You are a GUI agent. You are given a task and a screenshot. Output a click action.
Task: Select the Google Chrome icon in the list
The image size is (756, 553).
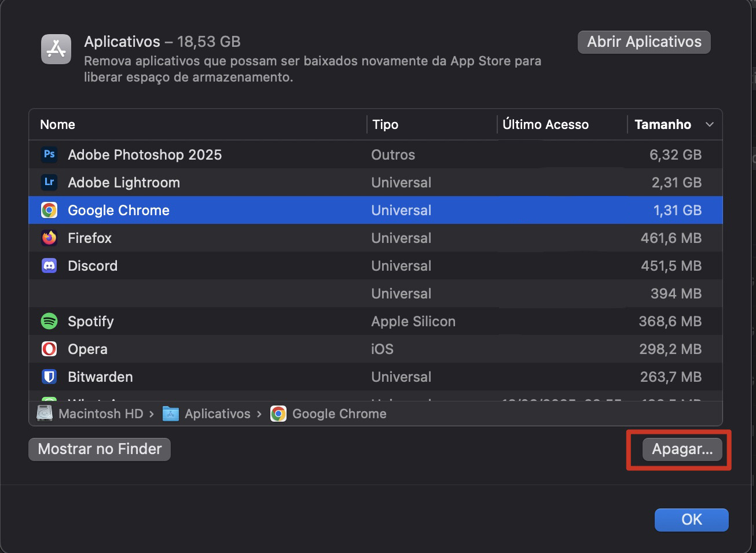49,210
